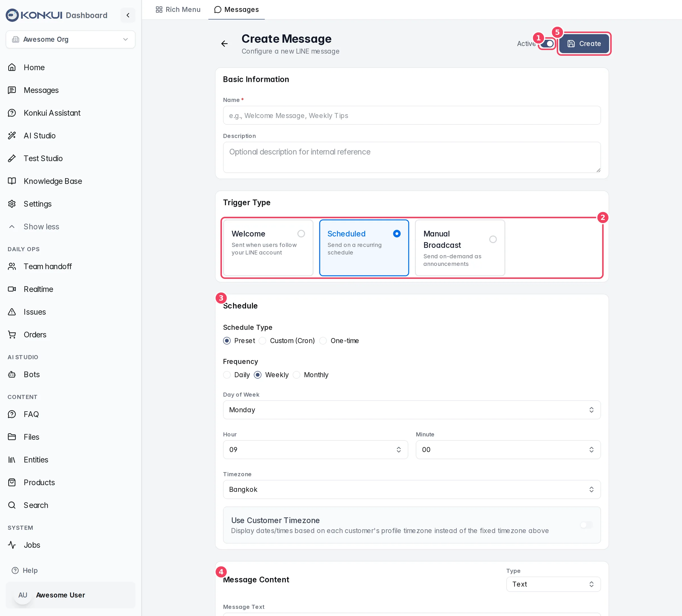The image size is (682, 616).
Task: Open the message Type Text dropdown
Action: click(554, 584)
